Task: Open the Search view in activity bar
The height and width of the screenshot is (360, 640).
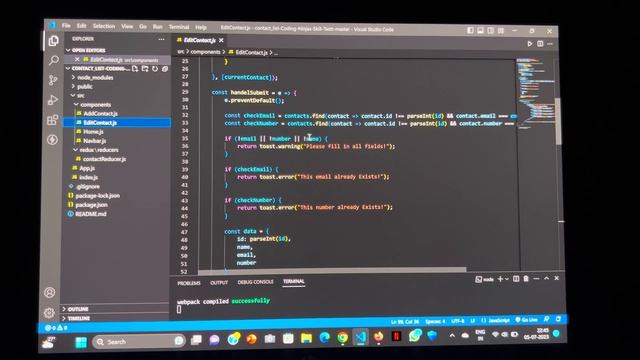Action: pos(53,60)
